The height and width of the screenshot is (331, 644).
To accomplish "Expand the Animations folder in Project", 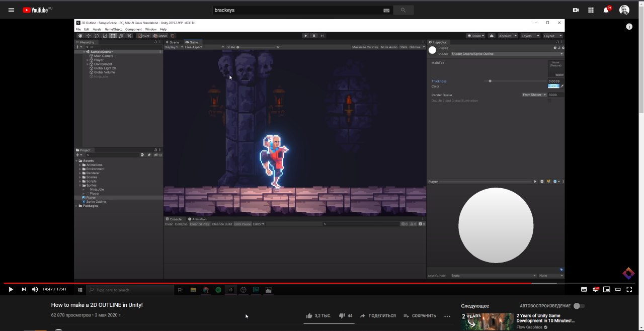I will click(x=79, y=165).
